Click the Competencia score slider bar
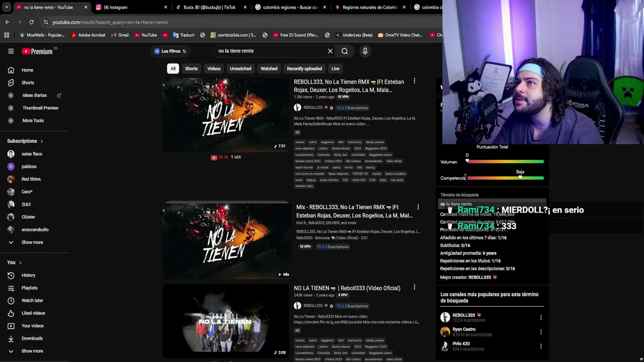The height and width of the screenshot is (362, 644). coord(505,178)
